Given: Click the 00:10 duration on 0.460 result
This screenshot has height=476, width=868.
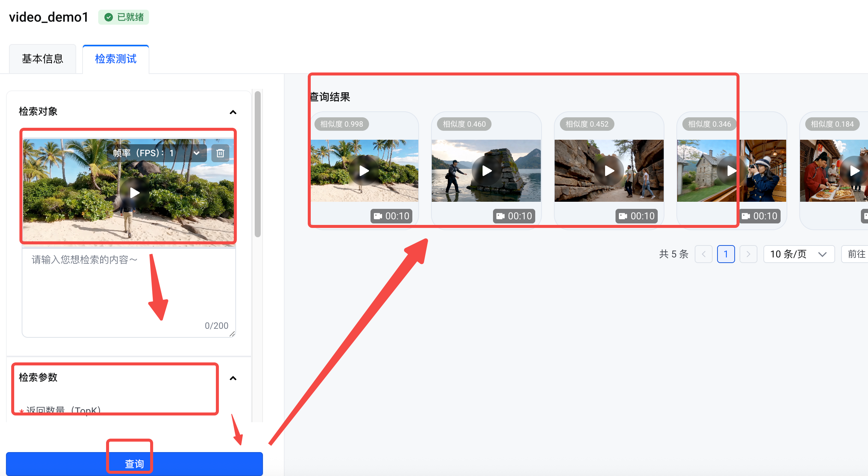Looking at the screenshot, I should click(x=514, y=216).
